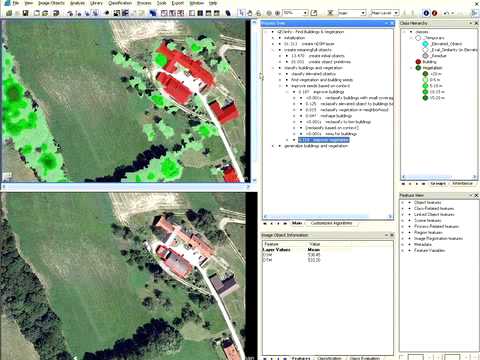Click the undo arrow toolbar icon
This screenshot has height=360, width=480.
447,13
